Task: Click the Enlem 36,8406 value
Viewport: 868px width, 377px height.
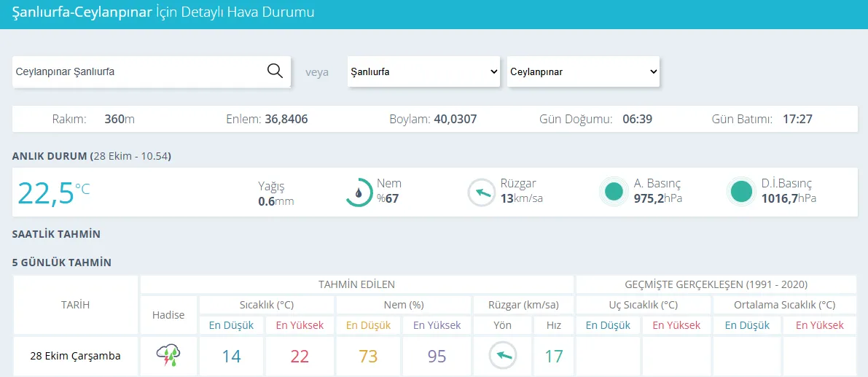Action: click(x=286, y=119)
